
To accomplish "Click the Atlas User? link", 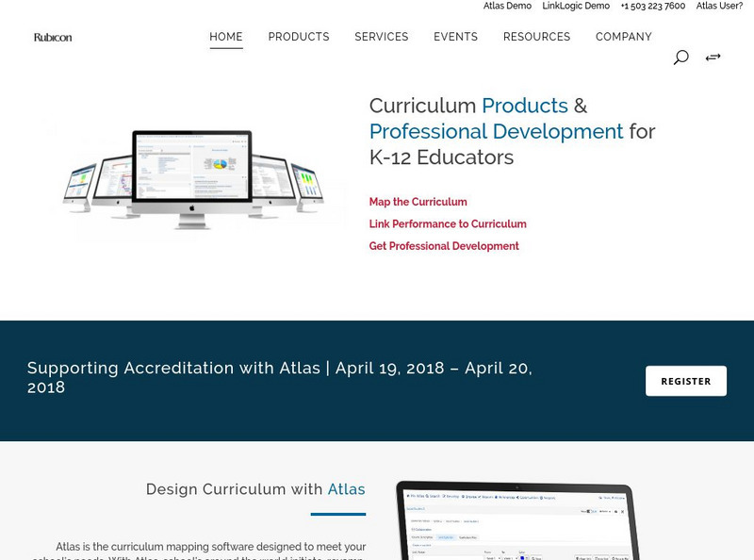I will [719, 6].
